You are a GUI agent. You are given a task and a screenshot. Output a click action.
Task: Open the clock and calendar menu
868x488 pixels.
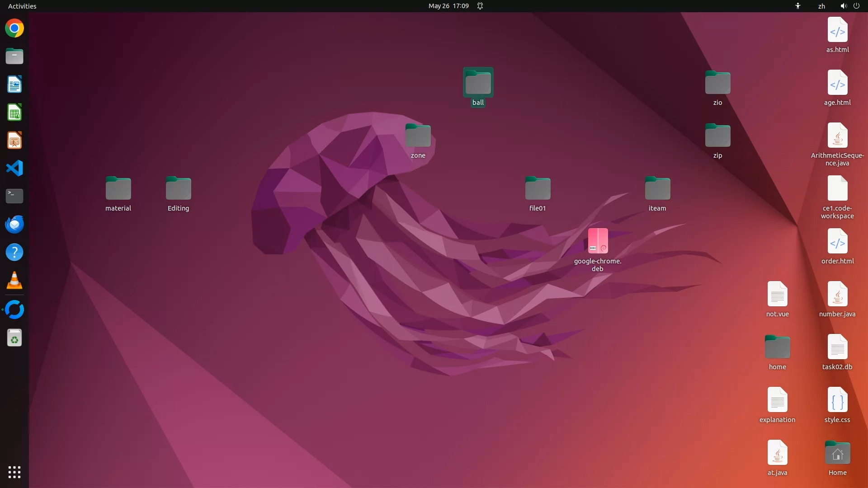coord(448,6)
